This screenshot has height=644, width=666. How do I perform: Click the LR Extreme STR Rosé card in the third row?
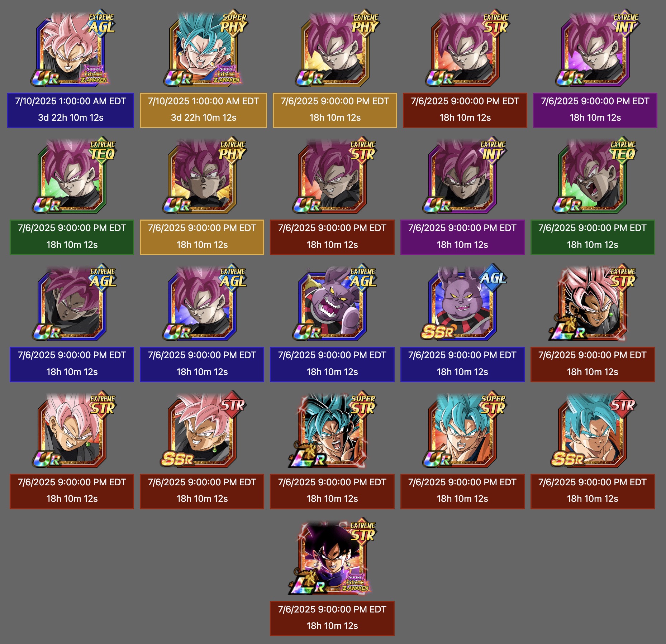click(x=593, y=302)
